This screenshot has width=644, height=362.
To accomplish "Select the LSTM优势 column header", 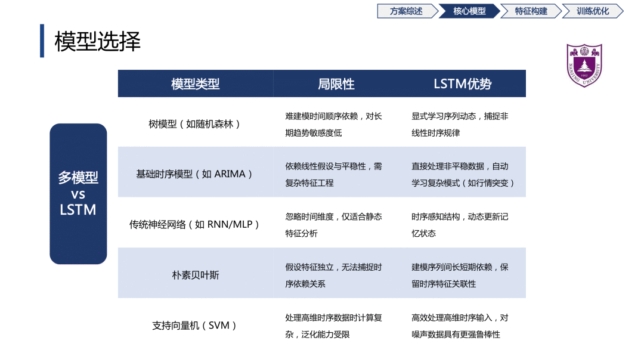I will tap(463, 84).
